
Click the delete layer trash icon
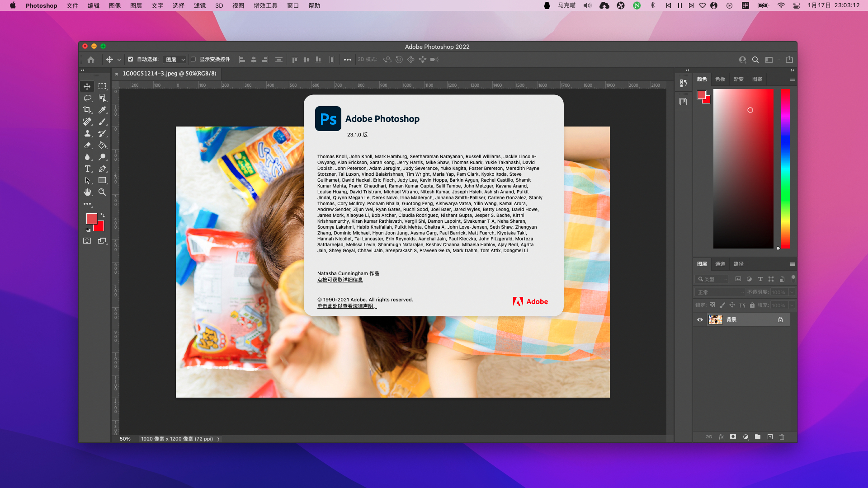click(x=782, y=437)
